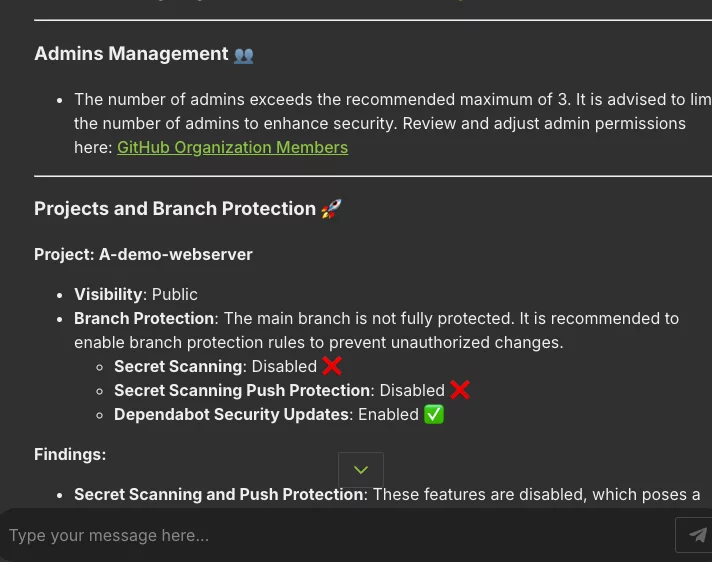Open the GitHub Organization Members link
The image size is (712, 562).
pos(232,148)
